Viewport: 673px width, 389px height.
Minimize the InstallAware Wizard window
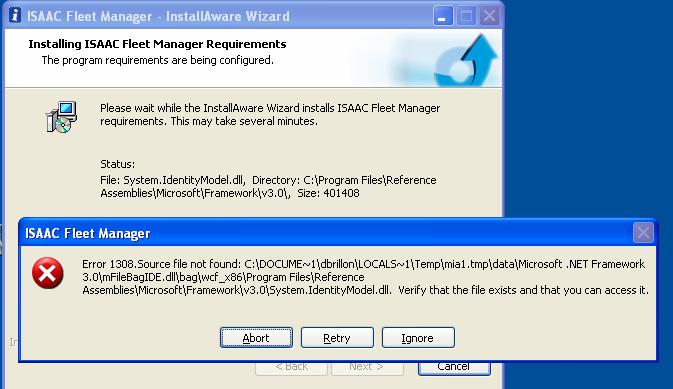click(443, 16)
